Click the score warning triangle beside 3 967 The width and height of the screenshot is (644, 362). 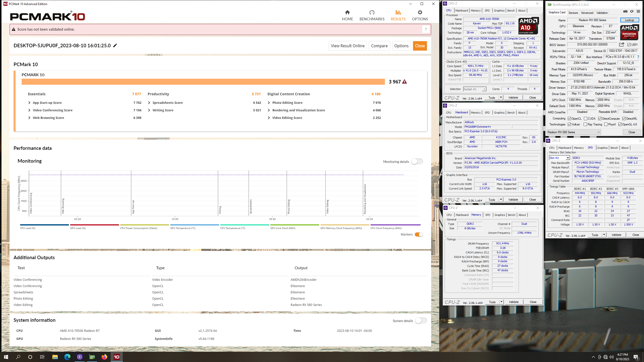404,82
